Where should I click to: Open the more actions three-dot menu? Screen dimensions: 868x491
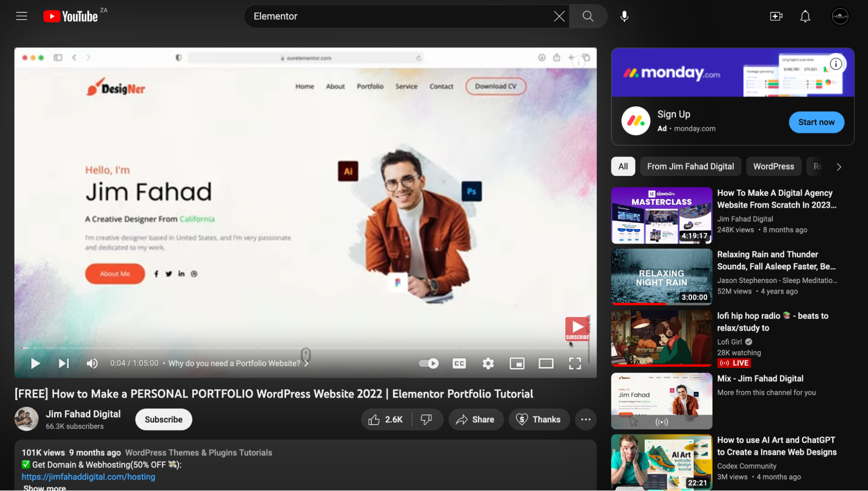586,419
